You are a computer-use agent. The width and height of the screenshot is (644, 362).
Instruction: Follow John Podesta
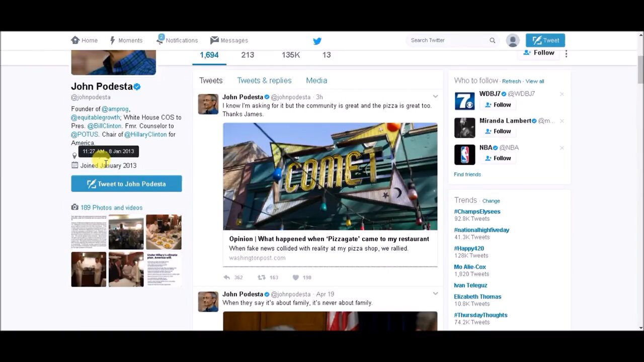point(539,53)
